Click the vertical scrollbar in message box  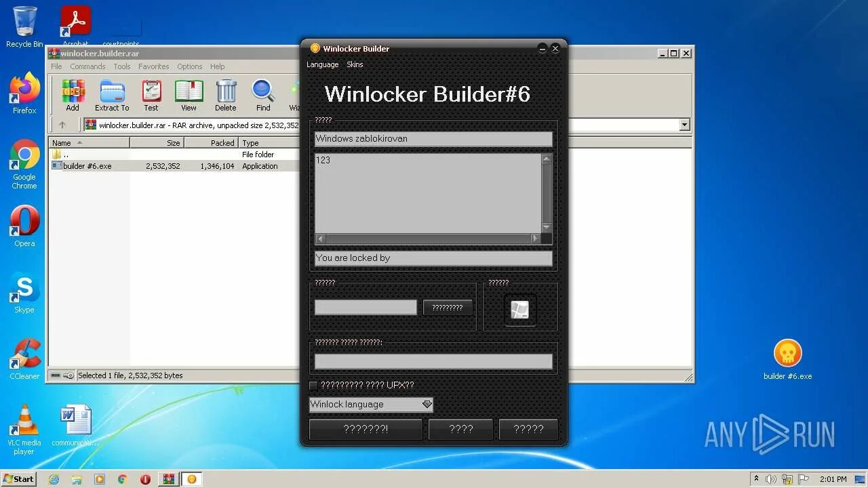click(x=547, y=193)
